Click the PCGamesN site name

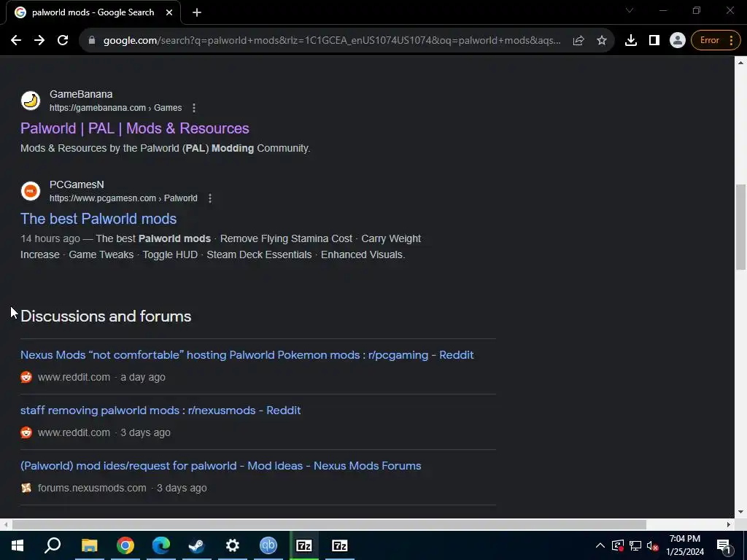(77, 184)
